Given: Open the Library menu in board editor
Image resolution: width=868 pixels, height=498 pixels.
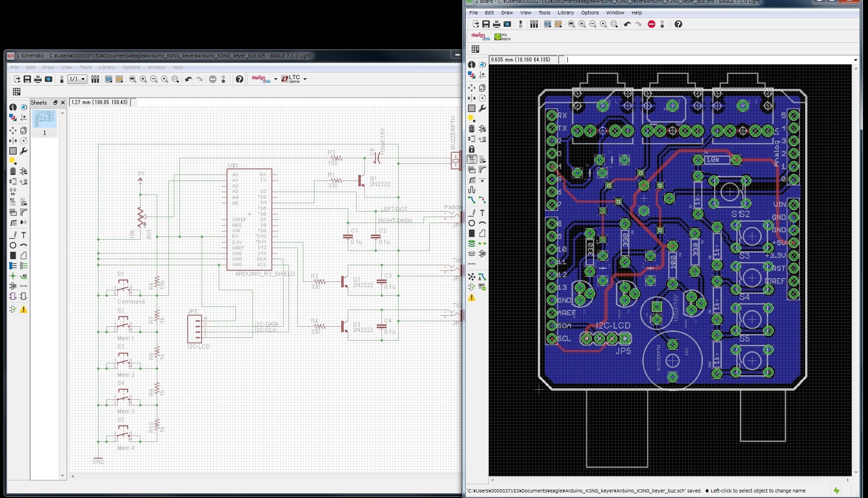Looking at the screenshot, I should tap(565, 12).
